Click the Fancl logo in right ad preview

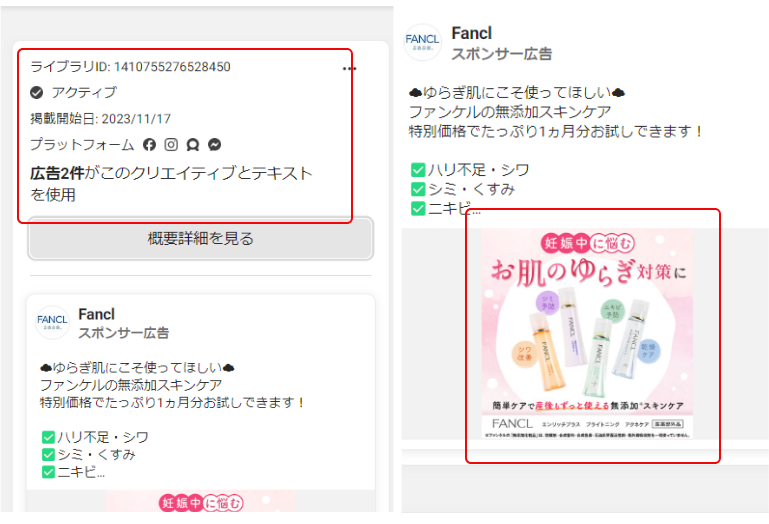(423, 42)
